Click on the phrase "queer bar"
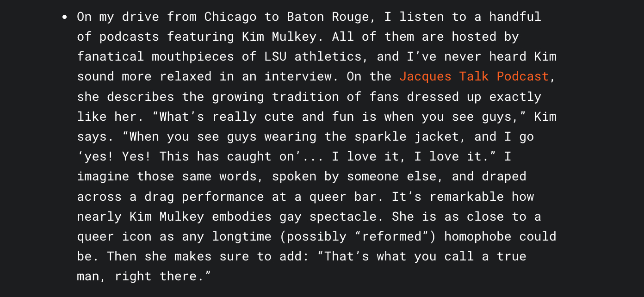Viewport: 644px width, 297px height. 343,196
